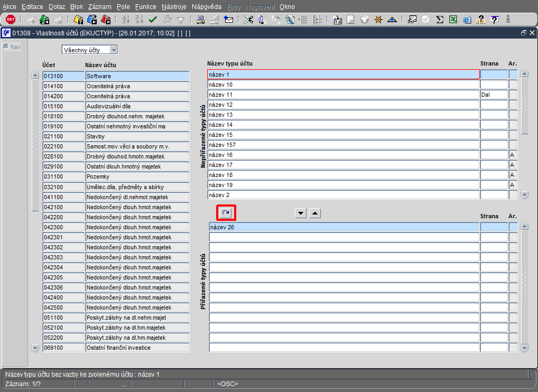Select unassigned type název 157
Screen dimensions: 538x392
coord(343,145)
